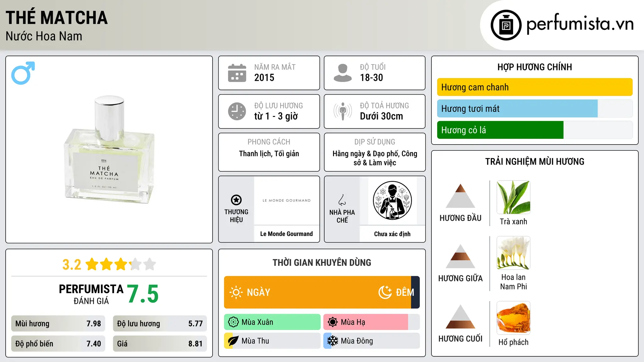Click the clock icon beside Độ lưu hương
This screenshot has height=362, width=644.
[237, 111]
